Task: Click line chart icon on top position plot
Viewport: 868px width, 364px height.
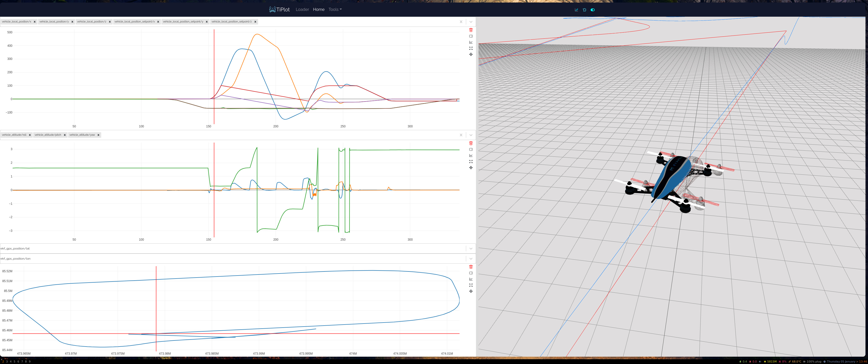Action: [471, 42]
